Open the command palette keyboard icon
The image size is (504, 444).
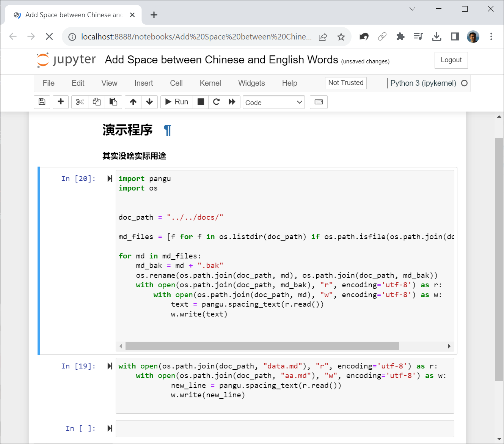[319, 102]
